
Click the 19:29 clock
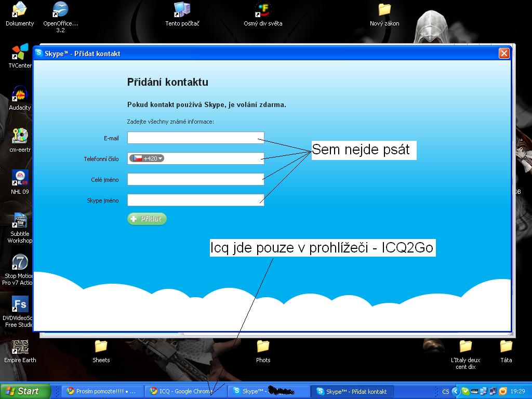518,391
